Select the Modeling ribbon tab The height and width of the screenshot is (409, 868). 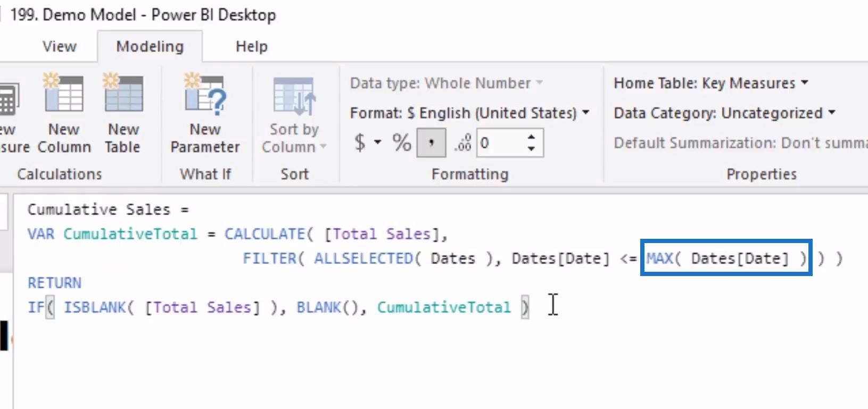click(x=150, y=47)
